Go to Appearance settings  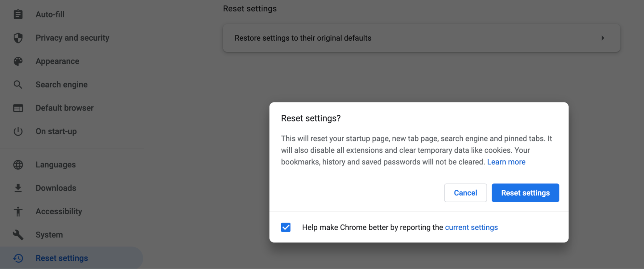tap(57, 61)
